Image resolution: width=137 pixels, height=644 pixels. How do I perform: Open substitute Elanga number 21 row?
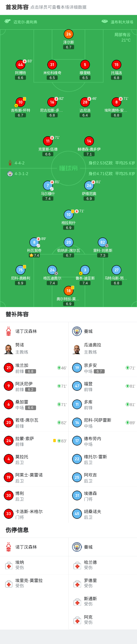[34, 368]
